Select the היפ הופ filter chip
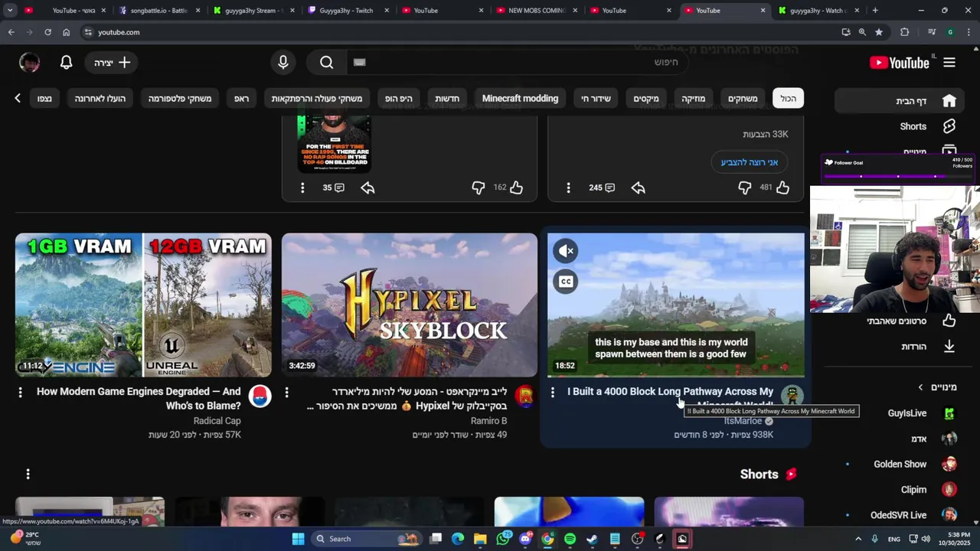This screenshot has height=551, width=980. coord(398,99)
